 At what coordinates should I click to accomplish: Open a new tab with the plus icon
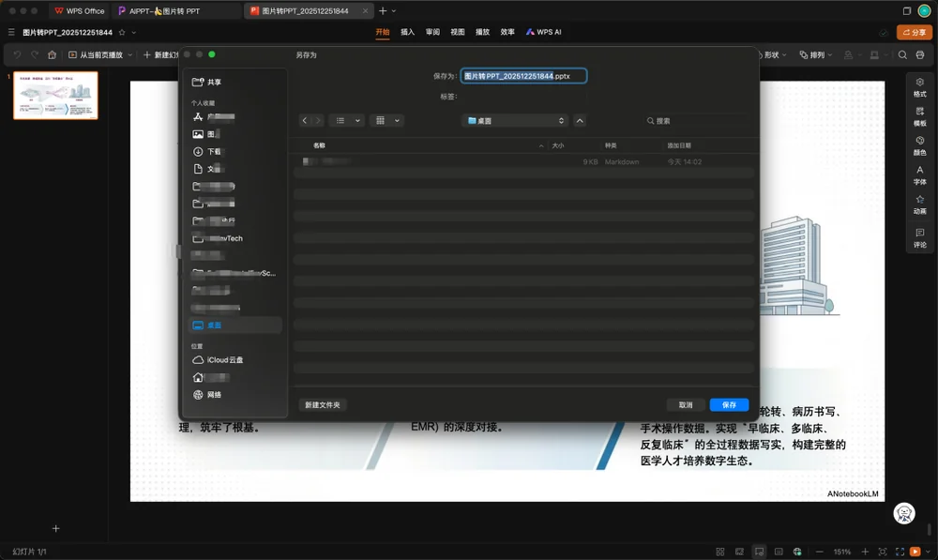pos(383,10)
